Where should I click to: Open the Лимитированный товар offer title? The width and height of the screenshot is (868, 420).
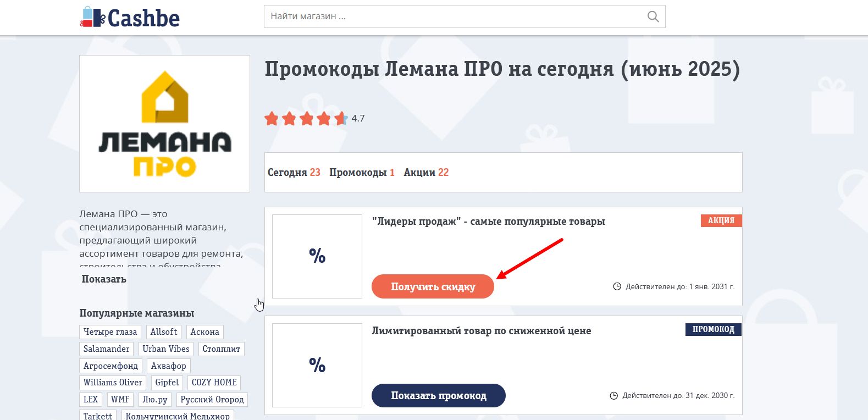point(482,331)
